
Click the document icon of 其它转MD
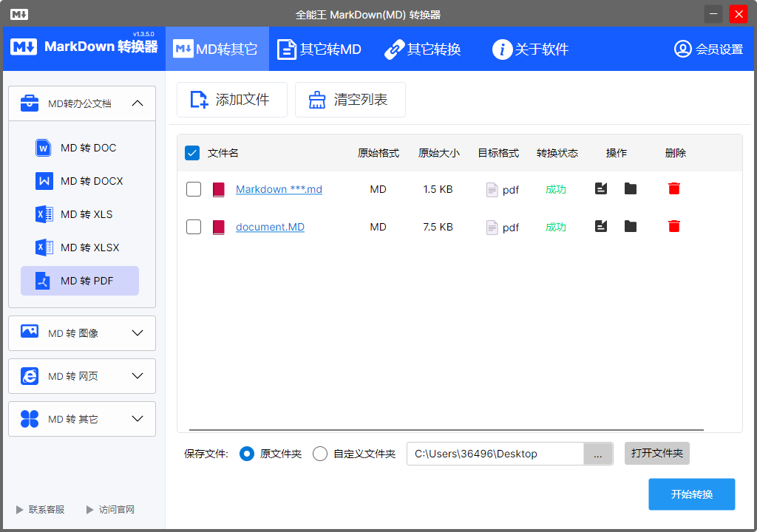(x=286, y=50)
